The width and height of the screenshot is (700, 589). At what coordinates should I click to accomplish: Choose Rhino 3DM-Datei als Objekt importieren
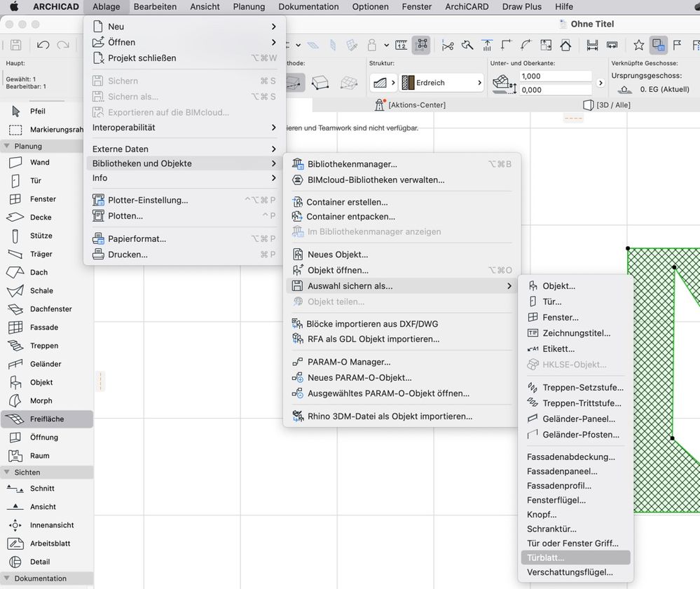(402, 416)
